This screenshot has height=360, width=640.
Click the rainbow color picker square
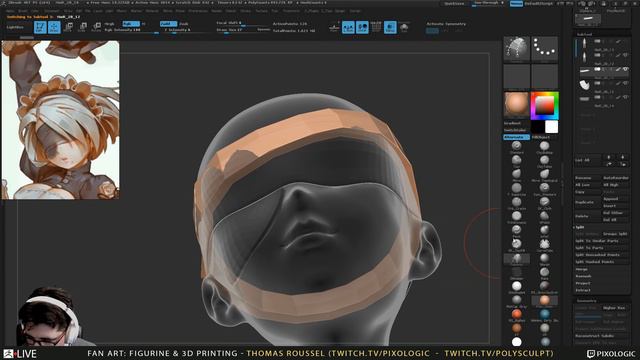point(544,106)
